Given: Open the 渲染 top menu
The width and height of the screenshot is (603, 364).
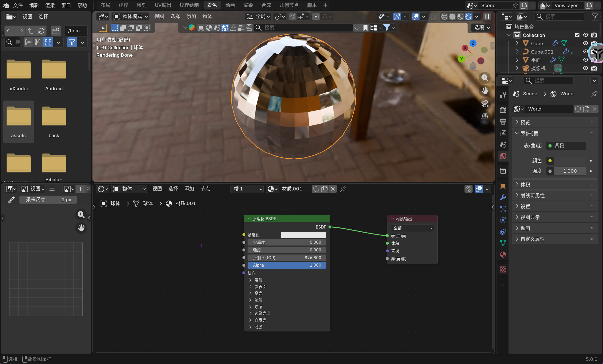Looking at the screenshot, I should [x=50, y=5].
